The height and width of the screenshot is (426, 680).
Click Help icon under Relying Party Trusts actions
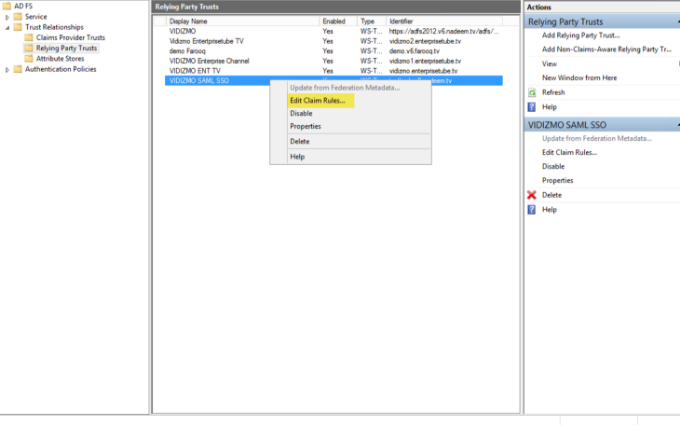pyautogui.click(x=532, y=106)
